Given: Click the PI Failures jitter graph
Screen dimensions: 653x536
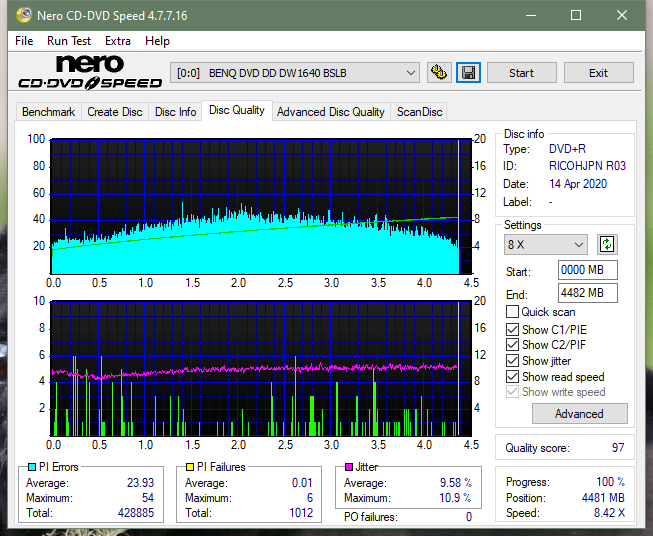Looking at the screenshot, I should (261, 369).
